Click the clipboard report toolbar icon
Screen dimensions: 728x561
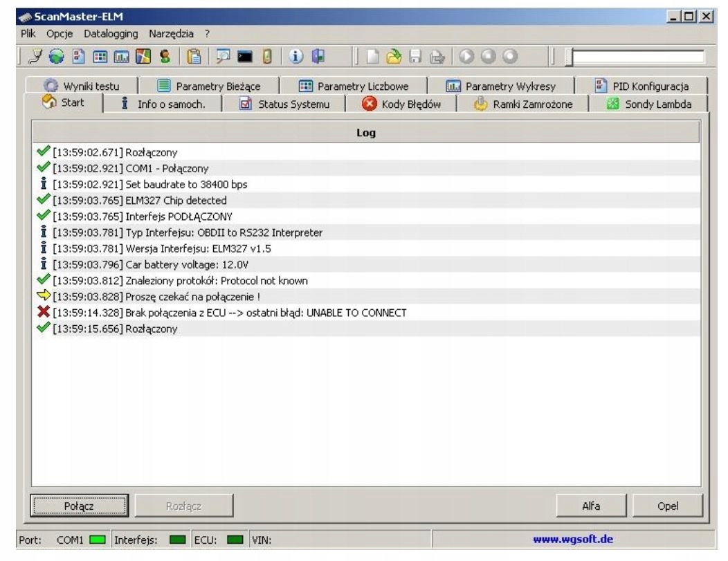tap(194, 56)
